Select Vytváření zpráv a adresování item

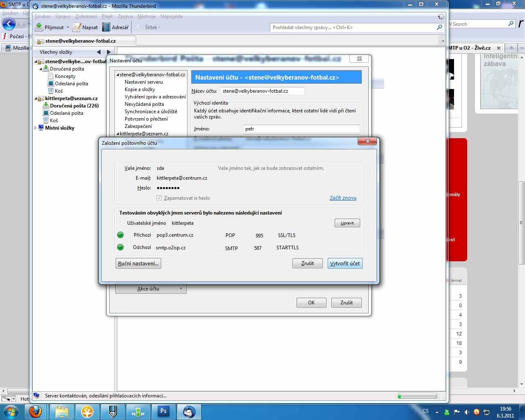pos(155,97)
